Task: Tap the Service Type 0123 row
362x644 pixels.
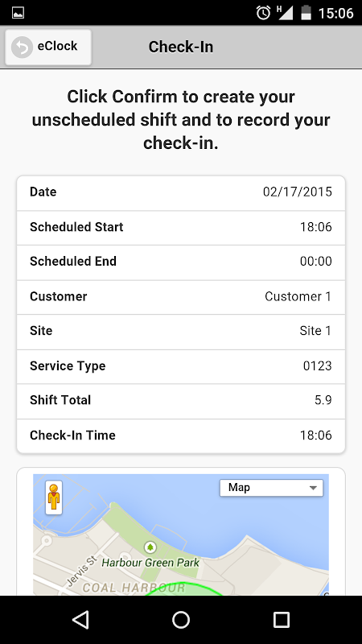Action: coord(181,367)
